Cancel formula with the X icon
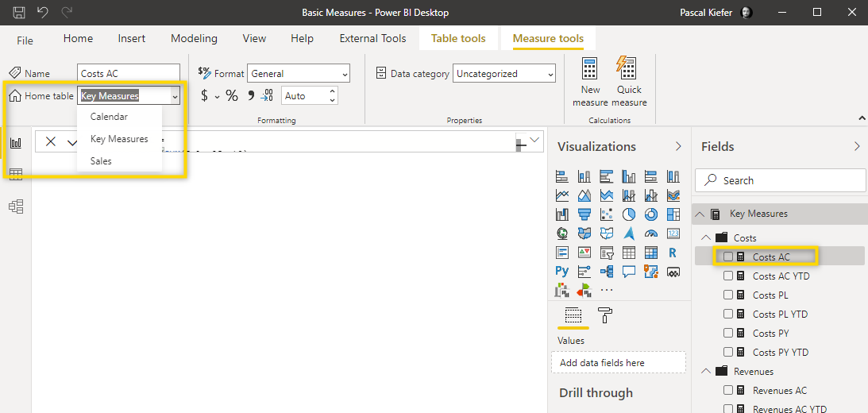The width and height of the screenshot is (868, 413). click(51, 141)
